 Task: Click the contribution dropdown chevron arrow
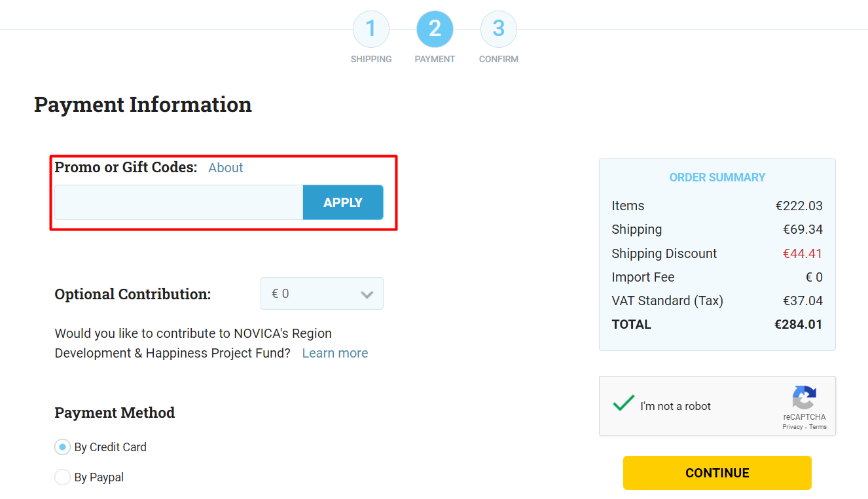coord(367,295)
